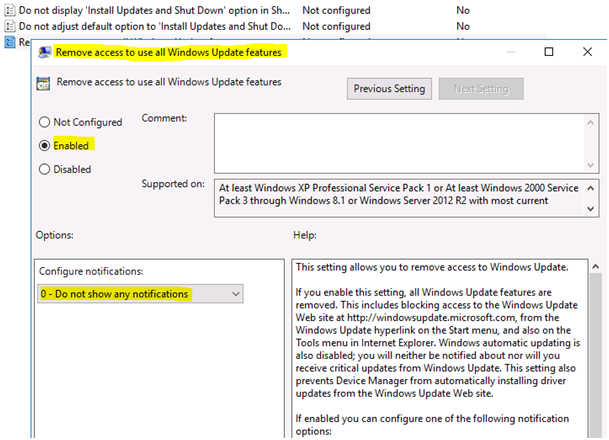Click inside the Comment text box
This screenshot has width=609, height=440.
pyautogui.click(x=398, y=143)
